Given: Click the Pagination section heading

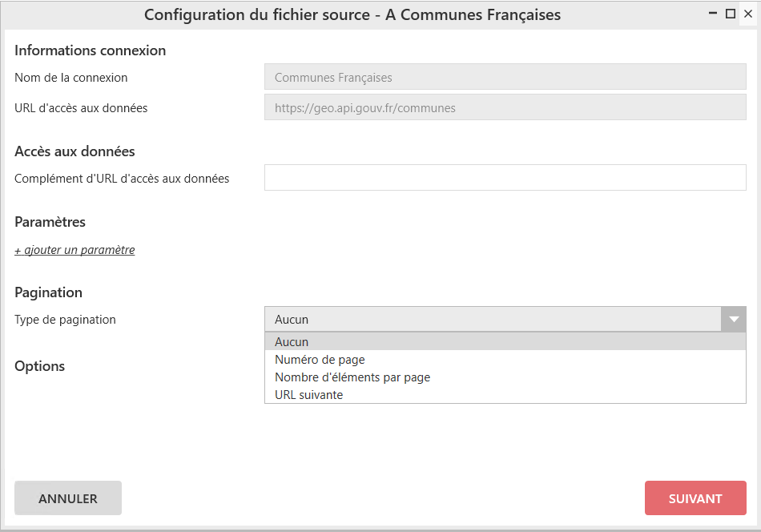Looking at the screenshot, I should [x=48, y=292].
